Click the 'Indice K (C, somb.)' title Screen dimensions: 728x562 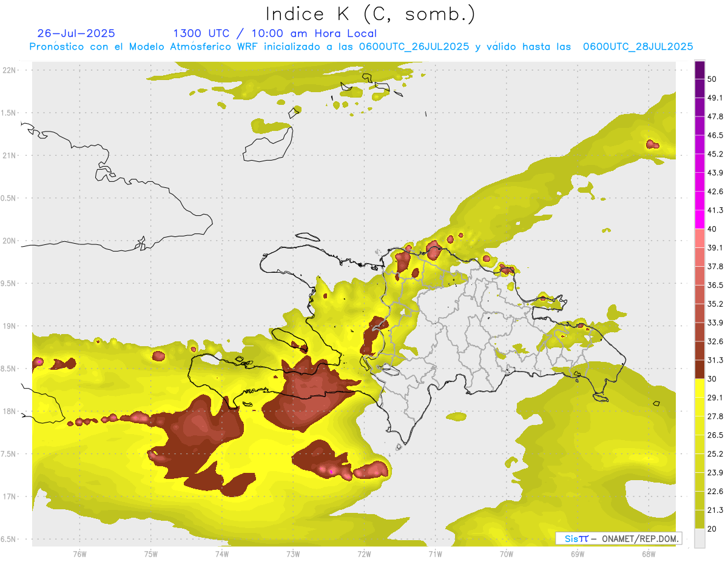click(x=370, y=14)
